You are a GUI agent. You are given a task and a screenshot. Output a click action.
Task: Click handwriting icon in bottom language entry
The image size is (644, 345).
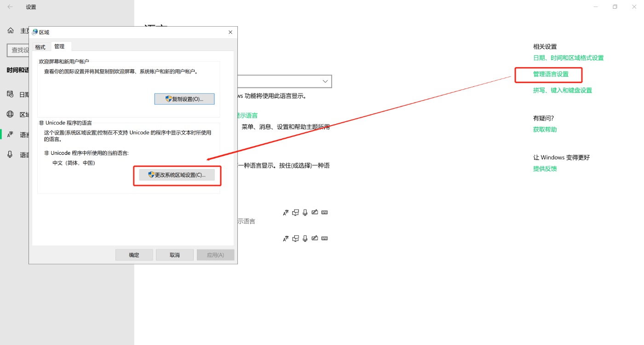pos(315,238)
